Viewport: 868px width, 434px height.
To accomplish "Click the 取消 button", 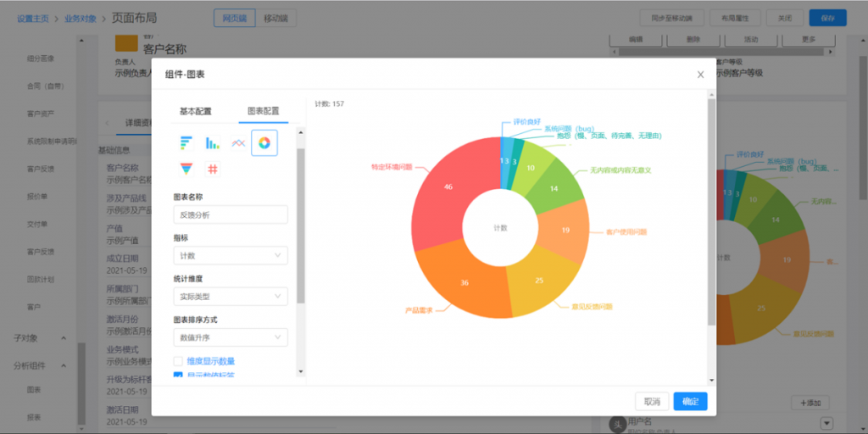I will click(652, 402).
